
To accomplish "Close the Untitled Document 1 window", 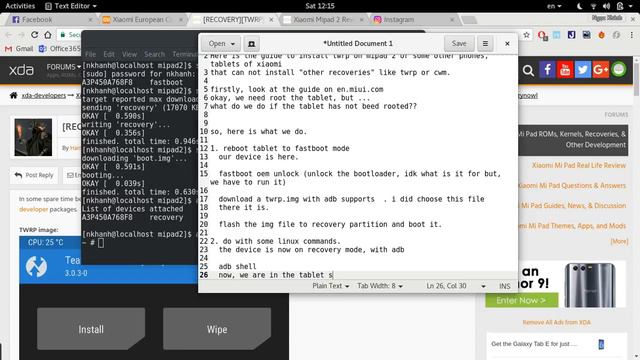I will pyautogui.click(x=507, y=43).
